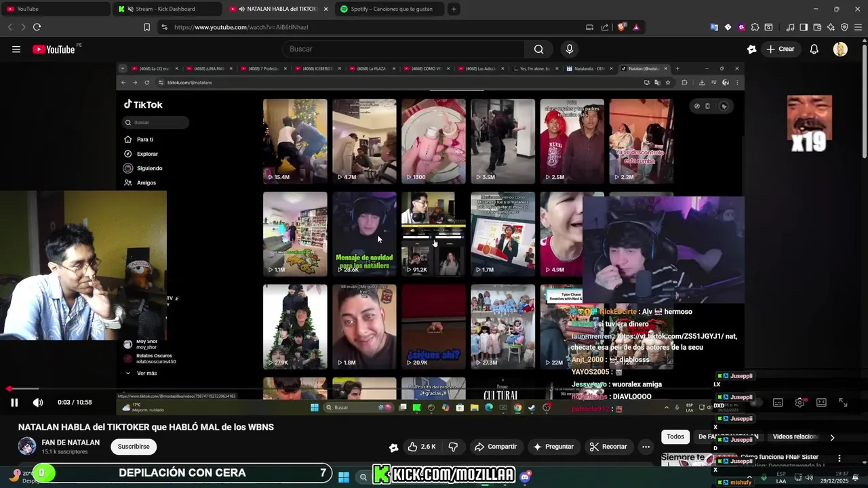Click the YouTube search magnifier button
The width and height of the screenshot is (868, 488).
(x=538, y=49)
